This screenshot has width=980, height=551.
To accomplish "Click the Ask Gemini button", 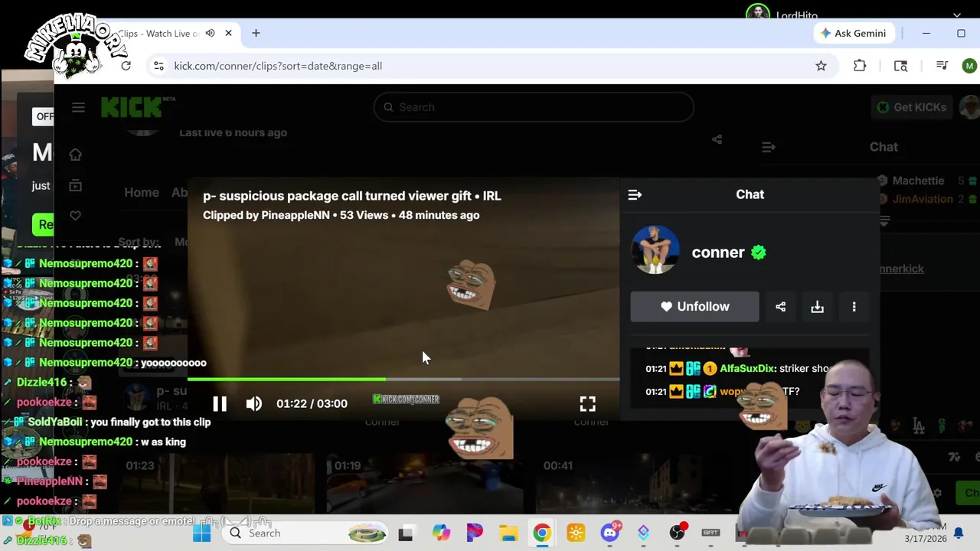I will [x=853, y=33].
